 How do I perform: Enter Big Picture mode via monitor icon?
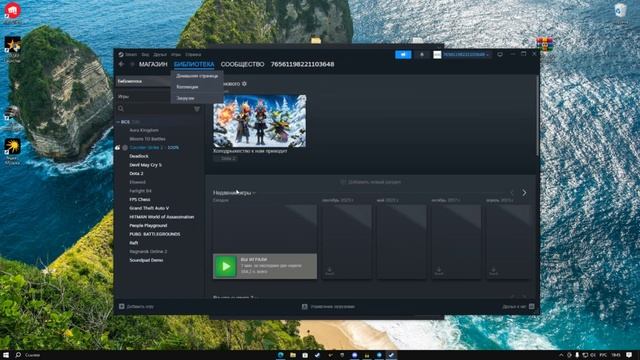[x=500, y=54]
